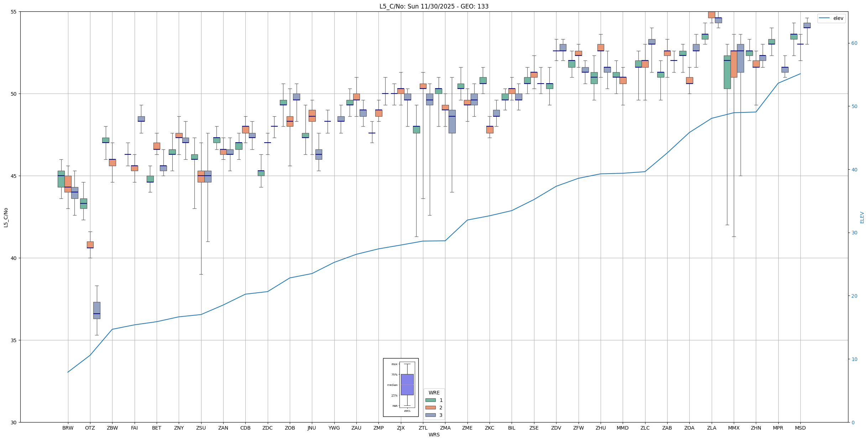Click the chart title L5_C/No text
Screen dimensions: 868x441
click(434, 6)
